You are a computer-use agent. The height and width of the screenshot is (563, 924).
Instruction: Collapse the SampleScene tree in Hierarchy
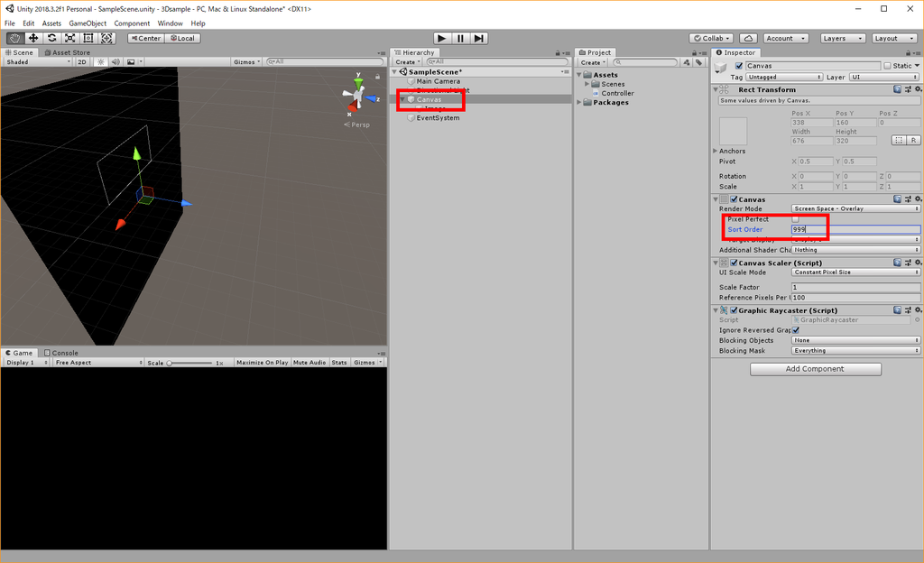394,72
